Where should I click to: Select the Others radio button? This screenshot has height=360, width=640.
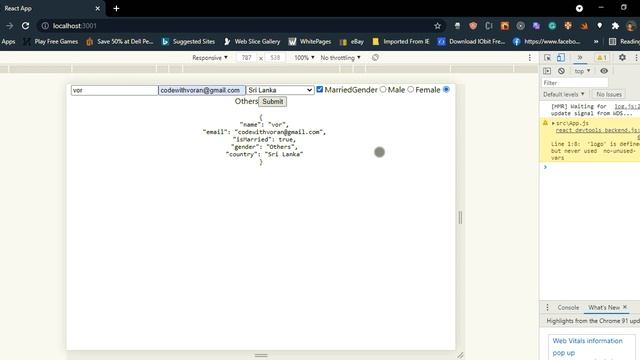446,89
